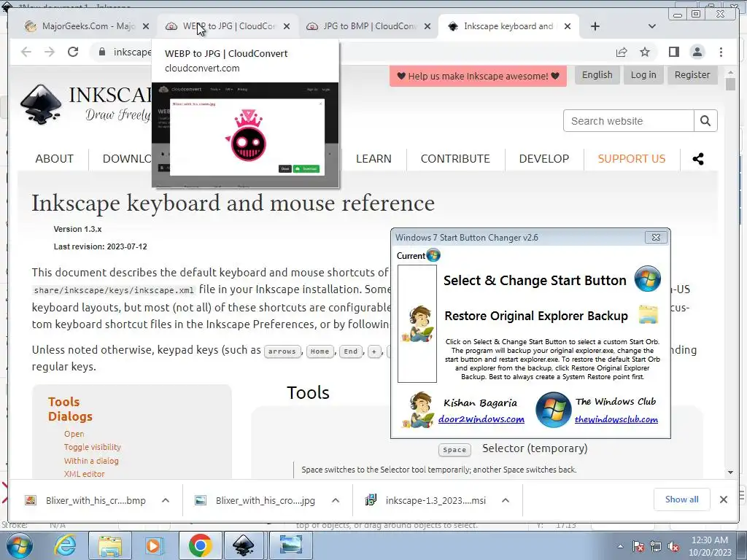Open the door2windows.com link
747x560 pixels.
click(x=481, y=419)
